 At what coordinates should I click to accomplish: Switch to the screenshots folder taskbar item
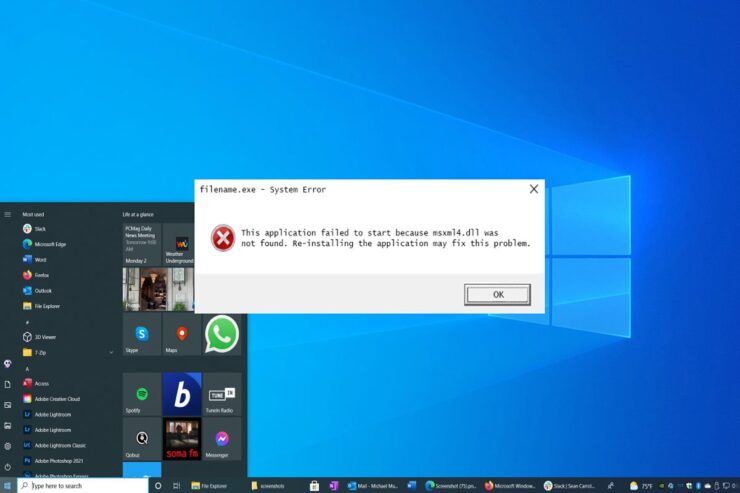(x=268, y=485)
